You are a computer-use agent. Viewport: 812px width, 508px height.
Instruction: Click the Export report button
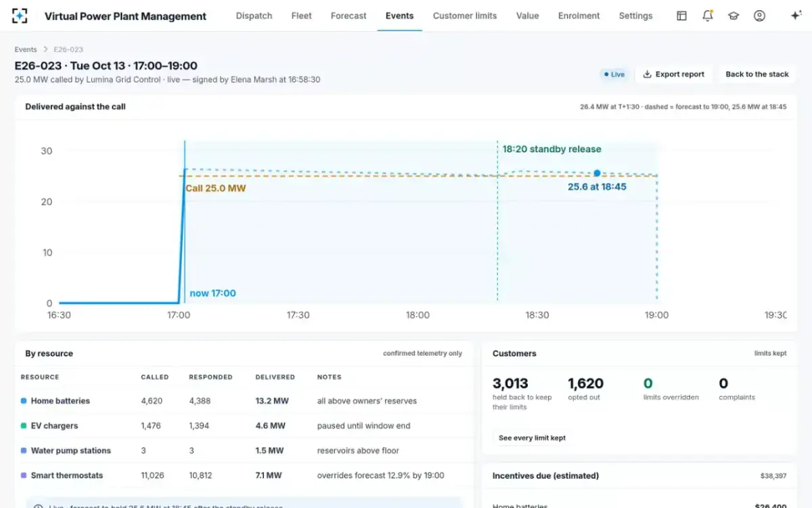tap(673, 75)
